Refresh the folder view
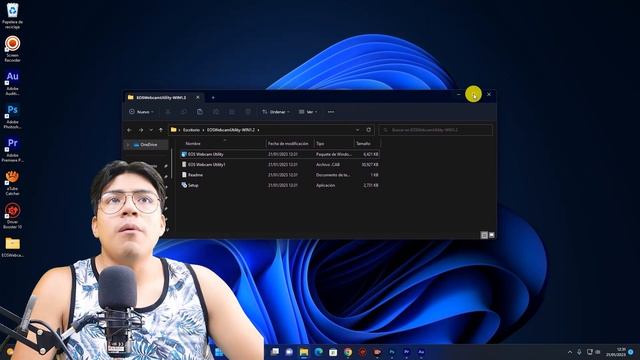This screenshot has height=360, width=640. 369,130
